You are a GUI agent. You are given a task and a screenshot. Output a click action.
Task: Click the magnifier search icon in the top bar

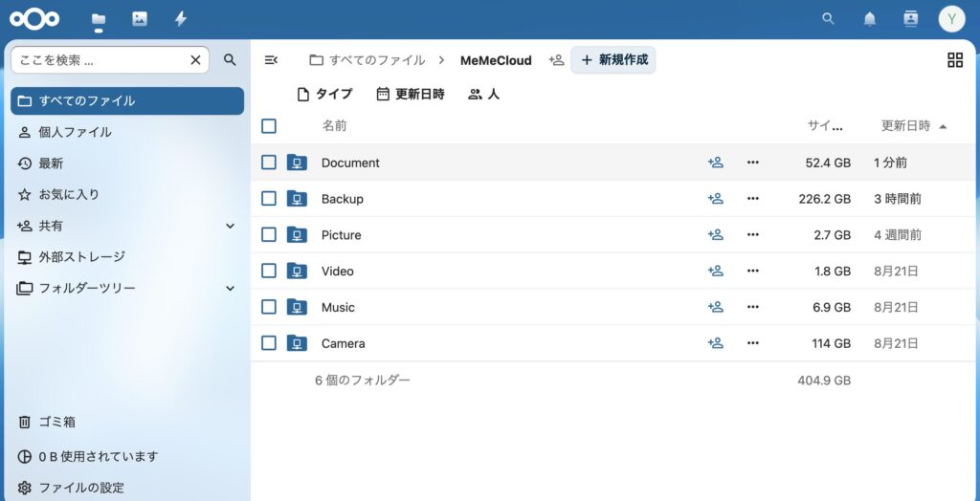(x=829, y=19)
